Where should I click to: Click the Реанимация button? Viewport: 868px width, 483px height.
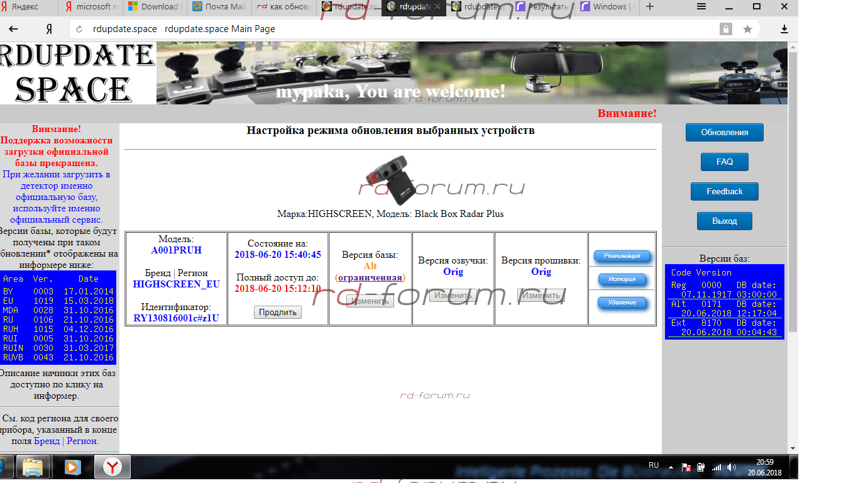(x=622, y=256)
